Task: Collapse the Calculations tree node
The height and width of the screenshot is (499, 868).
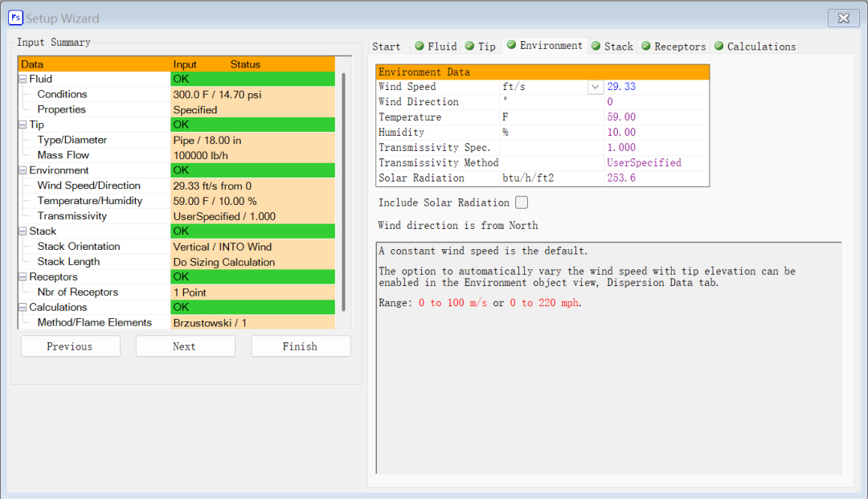Action: pos(23,307)
